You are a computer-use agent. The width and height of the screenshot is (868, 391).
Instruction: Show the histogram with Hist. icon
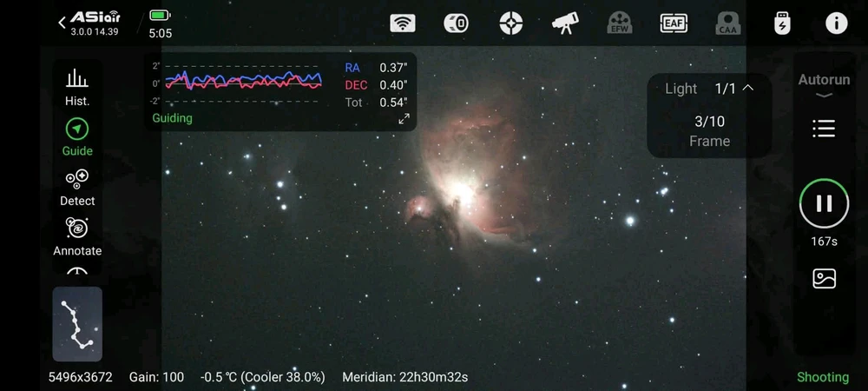[77, 88]
